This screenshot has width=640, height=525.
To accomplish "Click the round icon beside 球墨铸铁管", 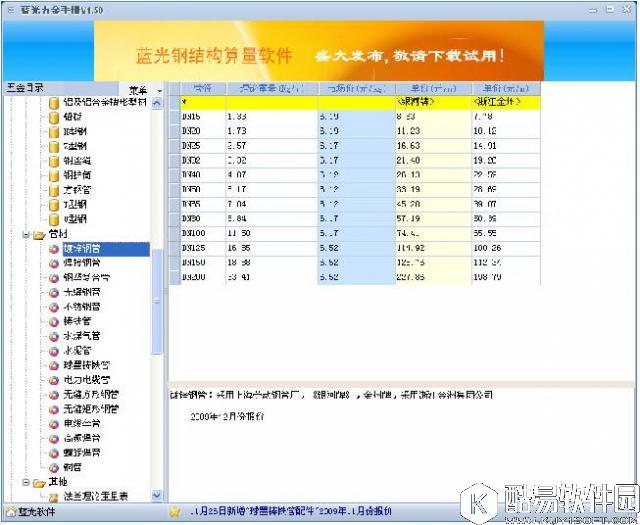I will pos(54,365).
